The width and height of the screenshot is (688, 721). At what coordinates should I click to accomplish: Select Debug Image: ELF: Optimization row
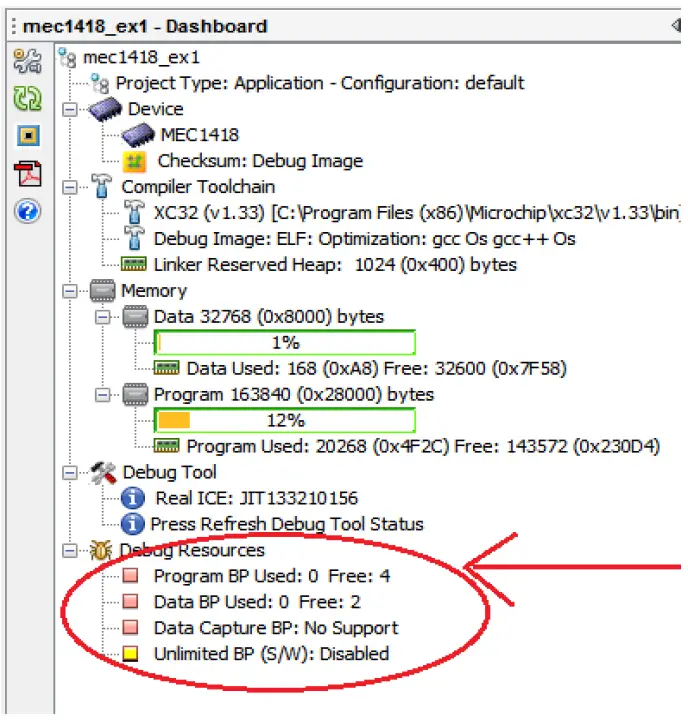[x=364, y=239]
